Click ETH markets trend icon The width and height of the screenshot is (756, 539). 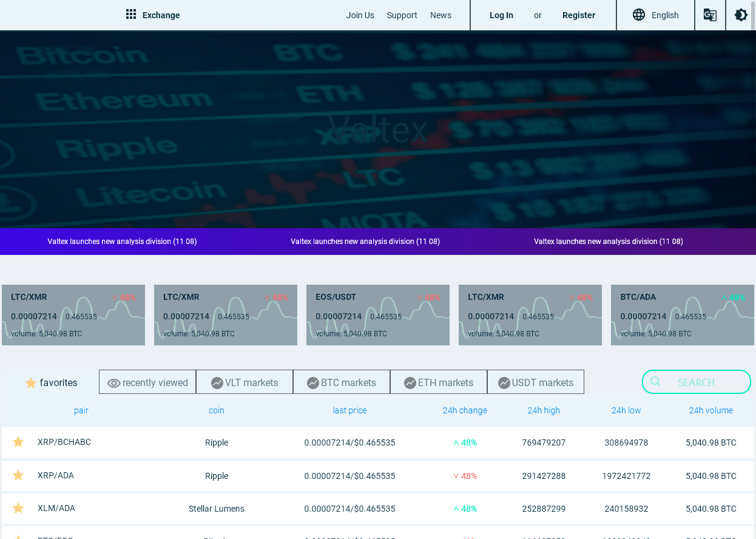pyautogui.click(x=410, y=383)
